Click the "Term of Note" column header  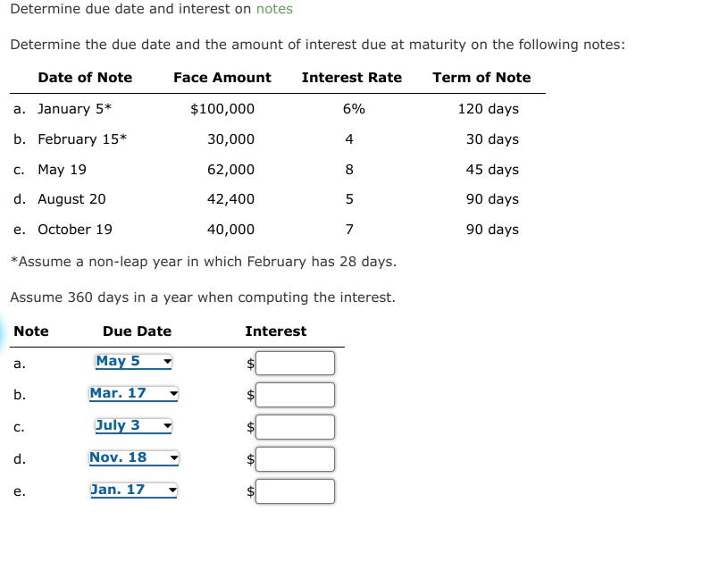pyautogui.click(x=481, y=78)
